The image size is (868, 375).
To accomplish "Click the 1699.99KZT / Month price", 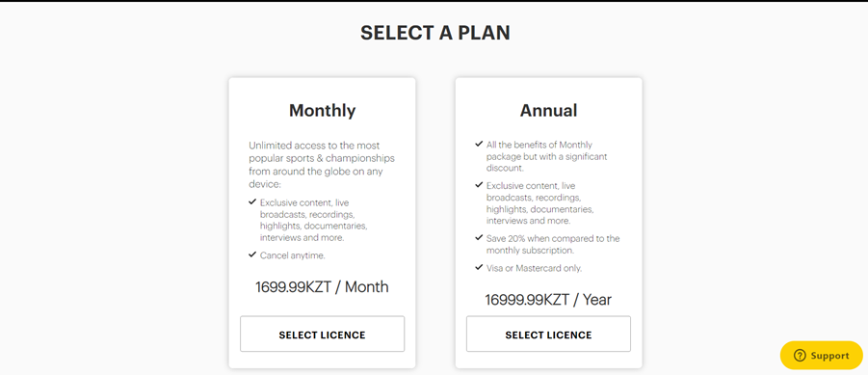I will click(x=322, y=287).
